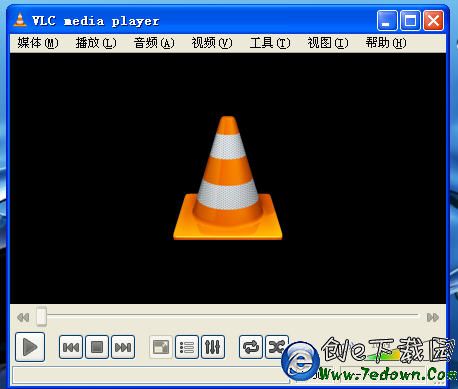The image size is (458, 389).
Task: Click the status bar text field
Action: click(150, 375)
